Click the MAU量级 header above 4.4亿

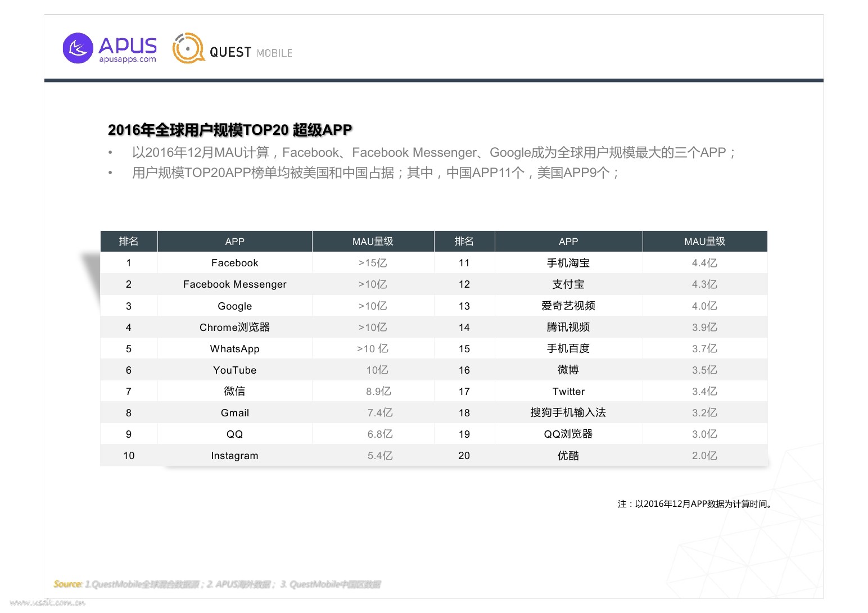(704, 241)
